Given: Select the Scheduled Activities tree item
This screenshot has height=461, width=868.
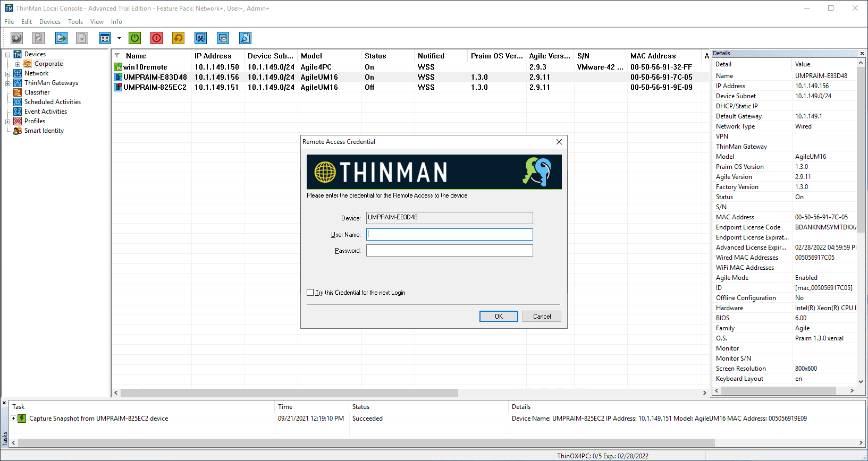Looking at the screenshot, I should pyautogui.click(x=53, y=102).
